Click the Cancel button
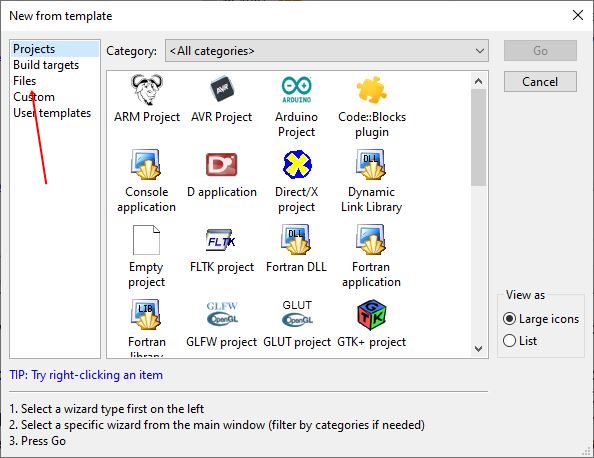Image resolution: width=594 pixels, height=458 pixels. point(540,82)
